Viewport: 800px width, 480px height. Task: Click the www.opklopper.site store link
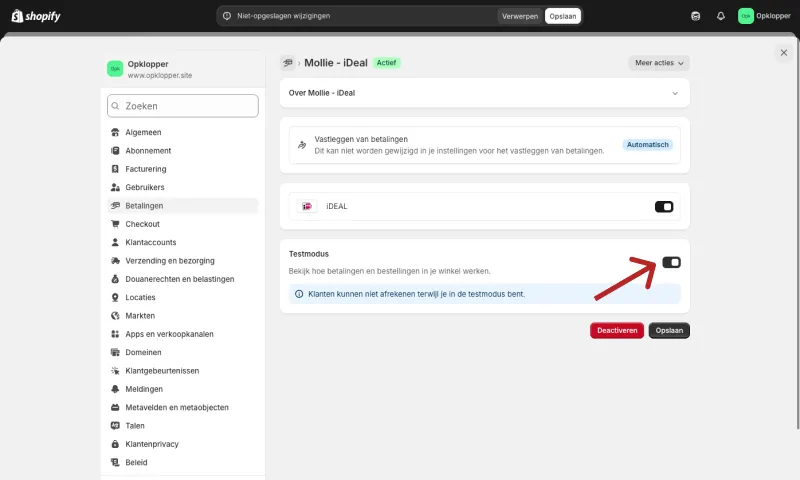160,75
